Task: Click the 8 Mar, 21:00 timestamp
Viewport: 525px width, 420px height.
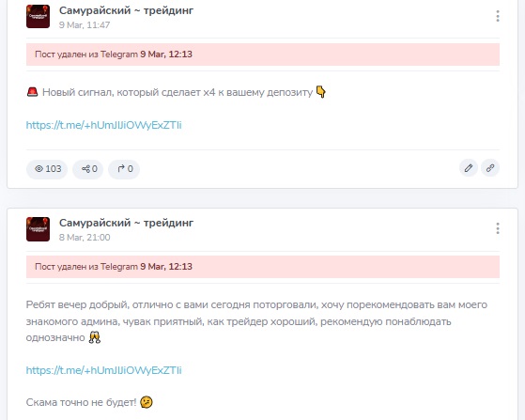Action: (85, 238)
